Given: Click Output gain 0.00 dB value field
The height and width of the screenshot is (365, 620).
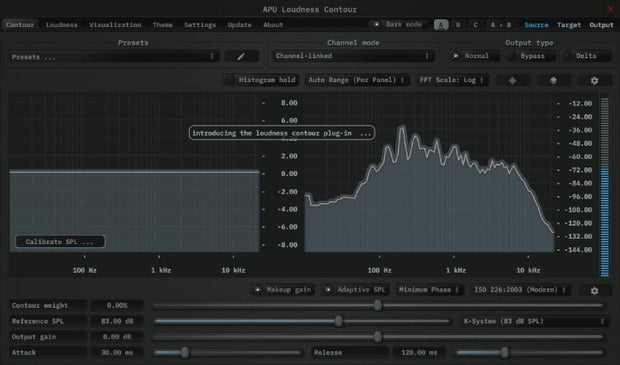Looking at the screenshot, I should point(117,337).
